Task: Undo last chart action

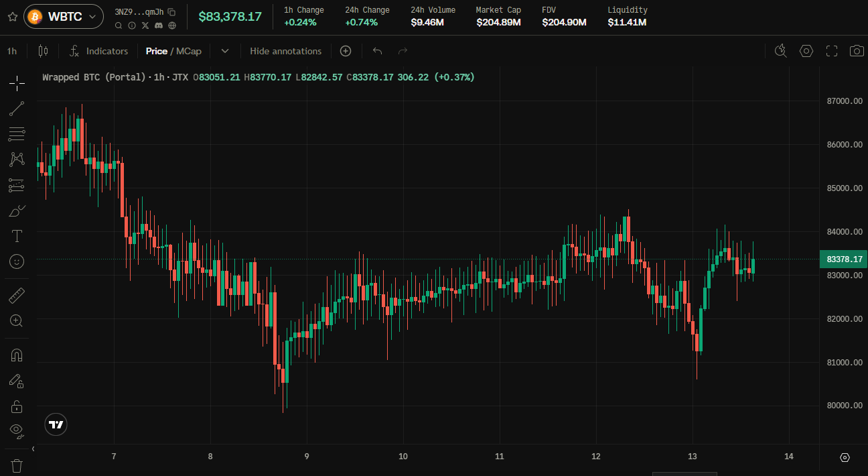Action: (x=378, y=51)
